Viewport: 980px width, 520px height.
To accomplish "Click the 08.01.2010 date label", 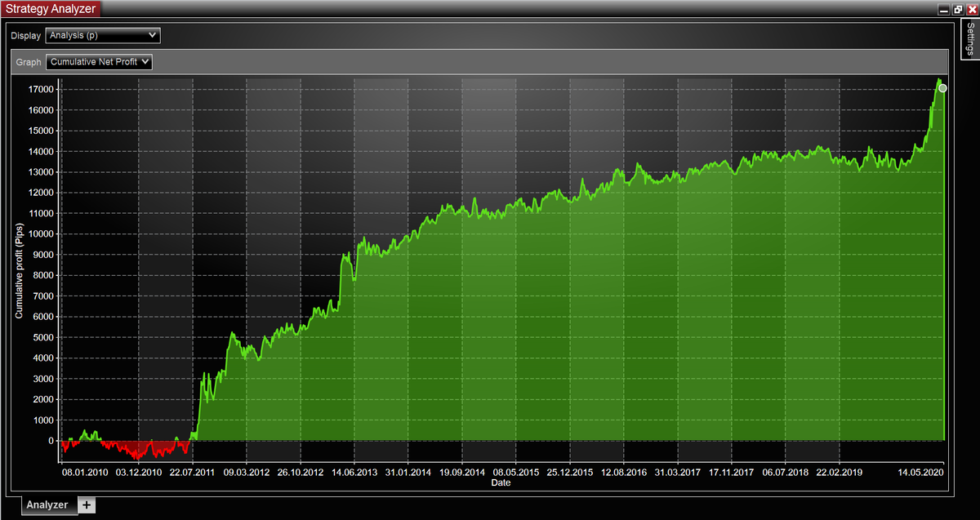I will coord(85,472).
